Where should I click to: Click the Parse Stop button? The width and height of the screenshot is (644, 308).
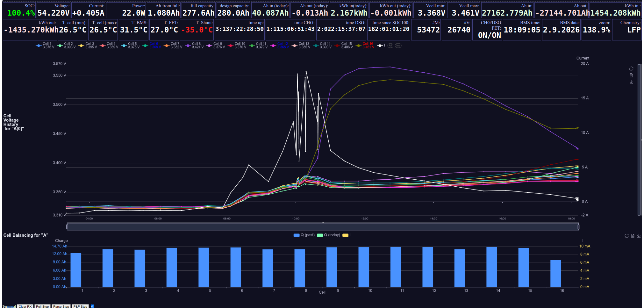point(61,306)
